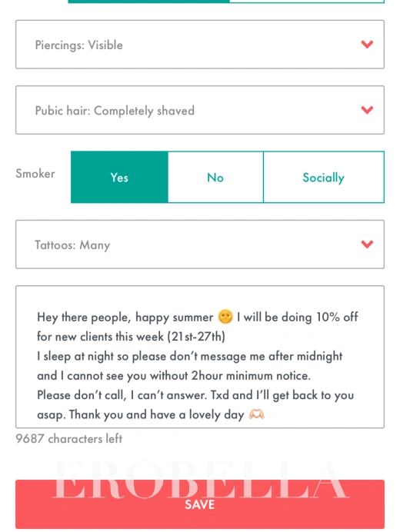
Task: Click the Smoker label
Action: tap(35, 174)
